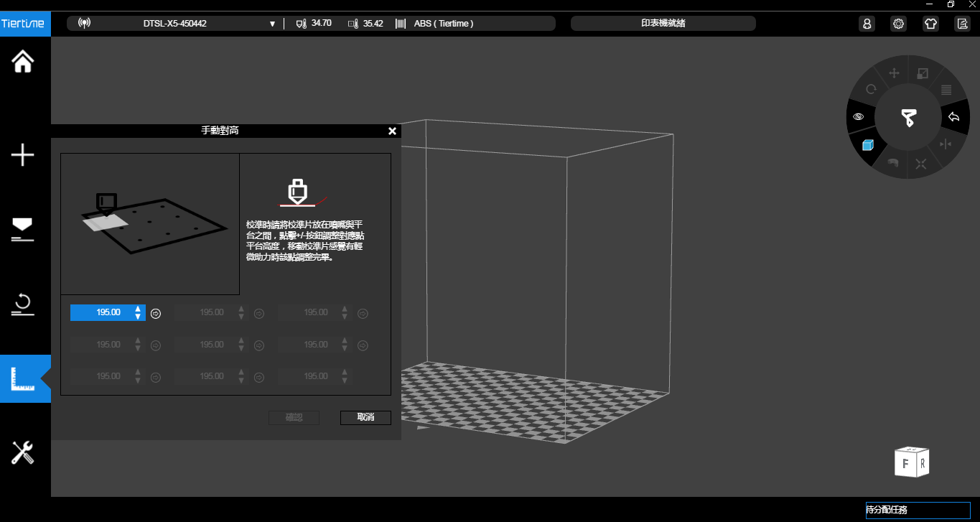Close the 手動對高 dialog
980x522 pixels.
(392, 131)
